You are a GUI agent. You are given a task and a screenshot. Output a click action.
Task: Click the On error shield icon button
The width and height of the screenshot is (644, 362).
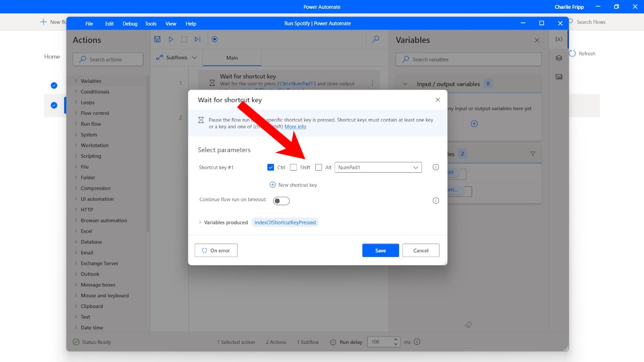[x=216, y=250]
